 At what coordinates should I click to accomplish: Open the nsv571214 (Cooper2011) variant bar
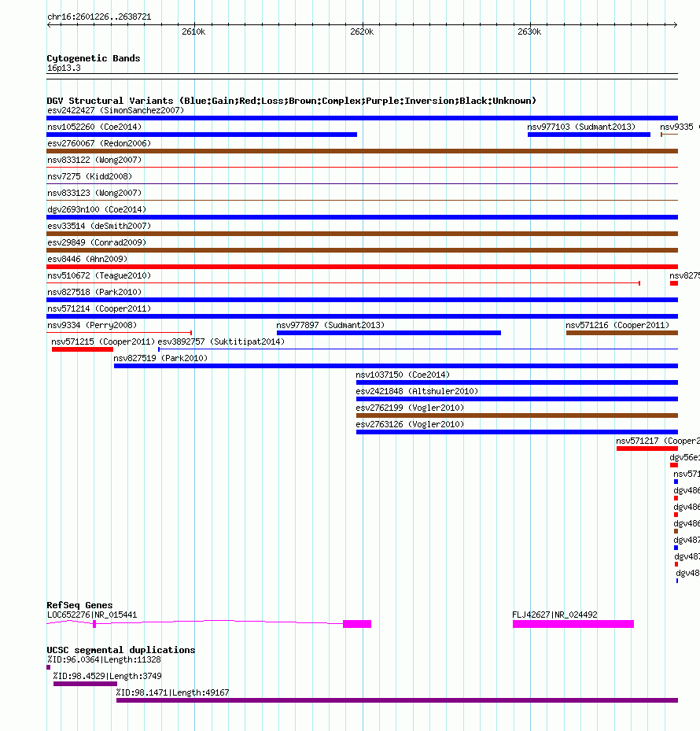coord(362,316)
